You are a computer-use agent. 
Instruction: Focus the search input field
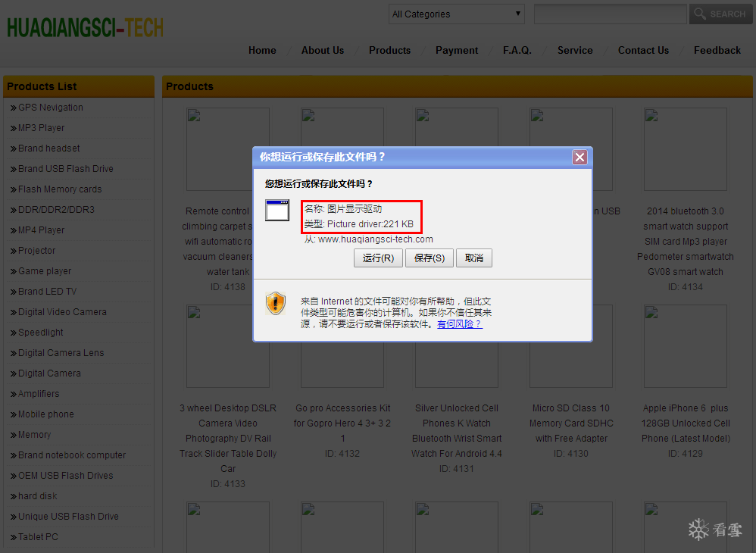(x=610, y=14)
